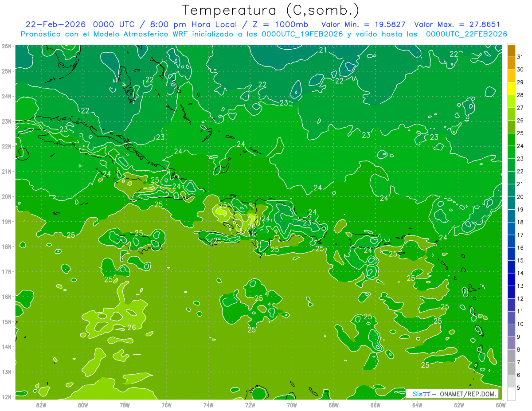Click the longitude label "64W"

coord(417,405)
